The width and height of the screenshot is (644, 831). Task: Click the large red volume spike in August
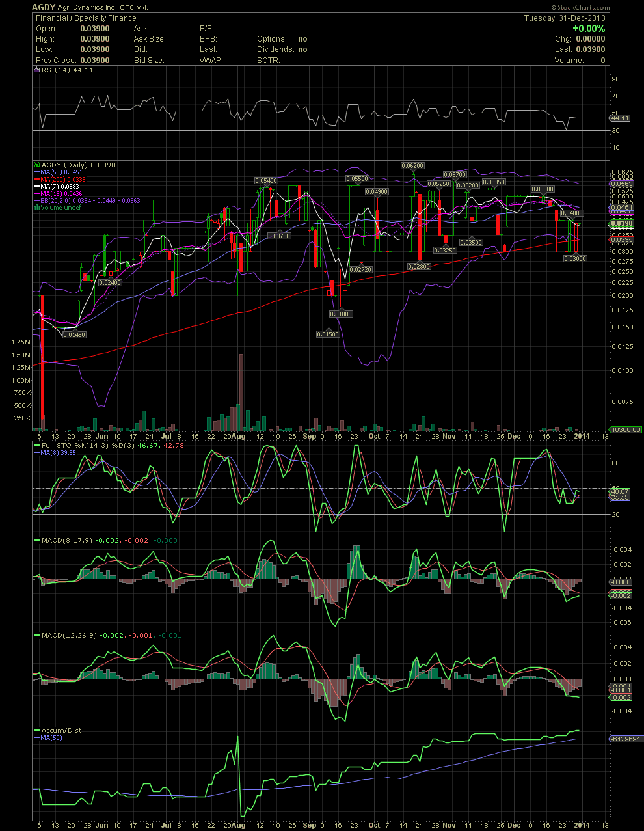point(241,392)
